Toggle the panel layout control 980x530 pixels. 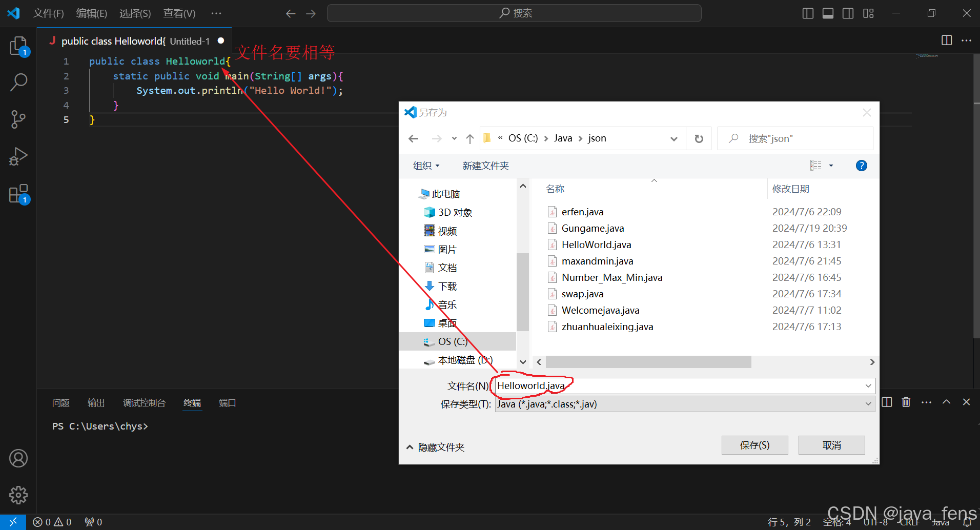pos(828,13)
